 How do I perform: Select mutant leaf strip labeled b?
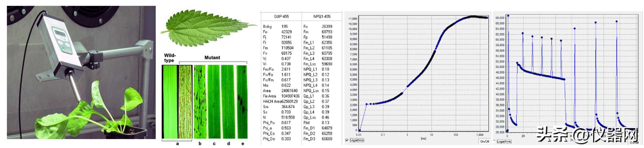pyautogui.click(x=200, y=102)
